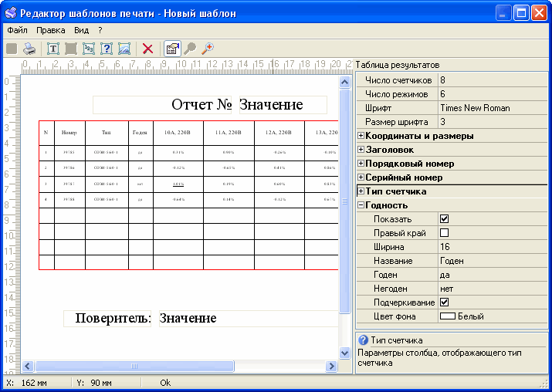The height and width of the screenshot is (392, 552).
Task: Click the '11A, 220B' table column header
Action: click(229, 133)
